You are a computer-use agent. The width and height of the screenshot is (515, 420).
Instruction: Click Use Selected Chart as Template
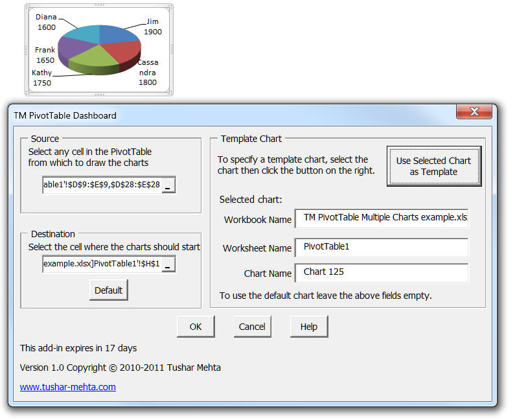pyautogui.click(x=433, y=166)
